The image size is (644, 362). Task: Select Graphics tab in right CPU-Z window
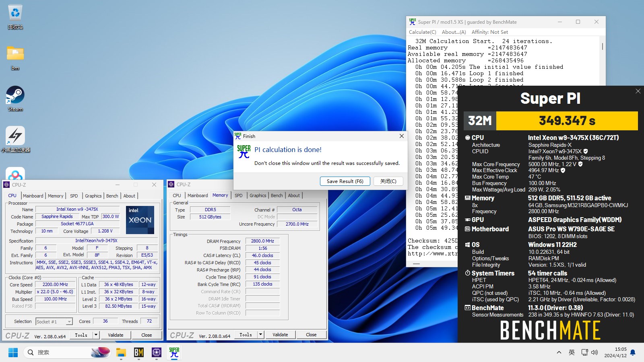(x=258, y=195)
